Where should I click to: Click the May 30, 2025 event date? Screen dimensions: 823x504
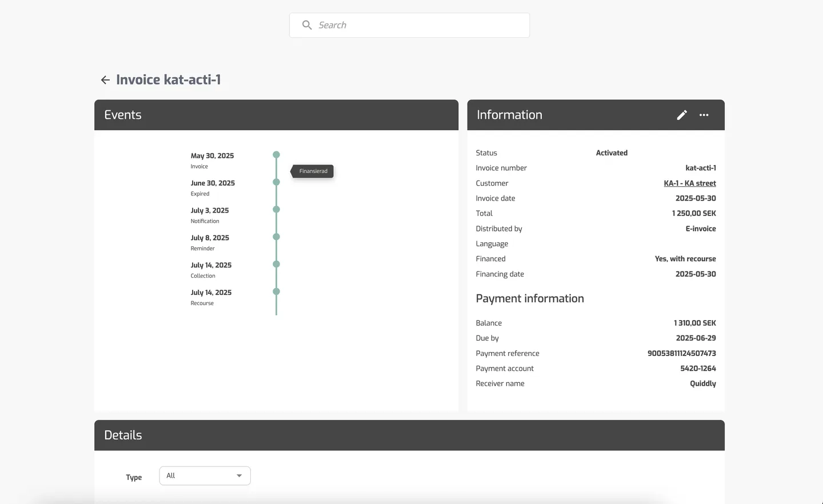pyautogui.click(x=212, y=156)
